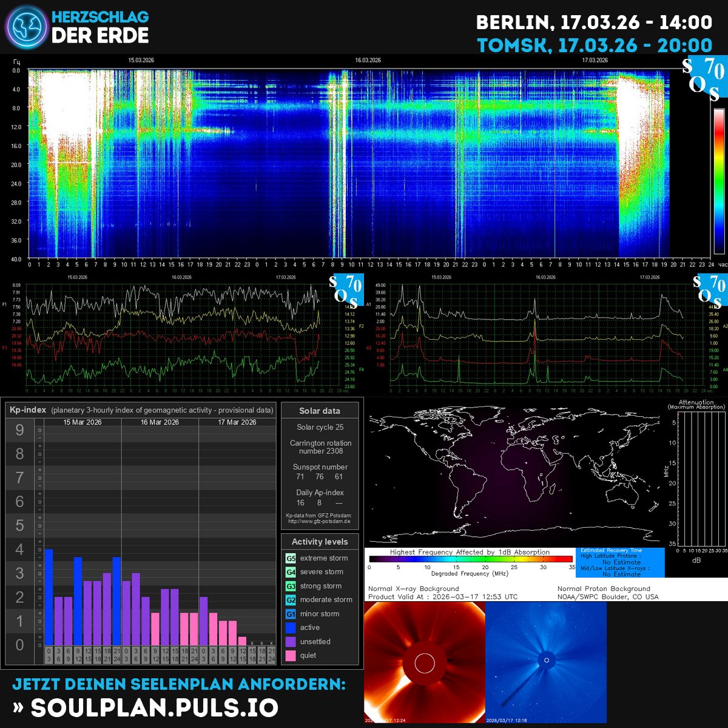
Task: Open the GFZ Potsdam website link
Action: (320, 521)
